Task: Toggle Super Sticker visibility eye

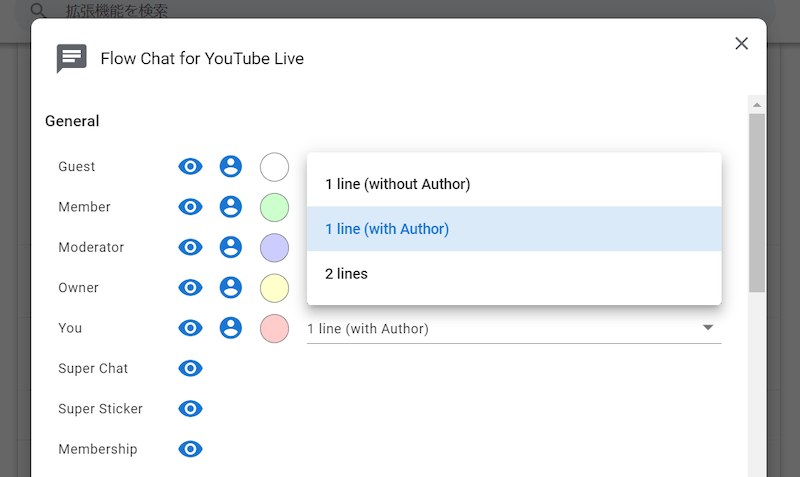Action: 190,409
